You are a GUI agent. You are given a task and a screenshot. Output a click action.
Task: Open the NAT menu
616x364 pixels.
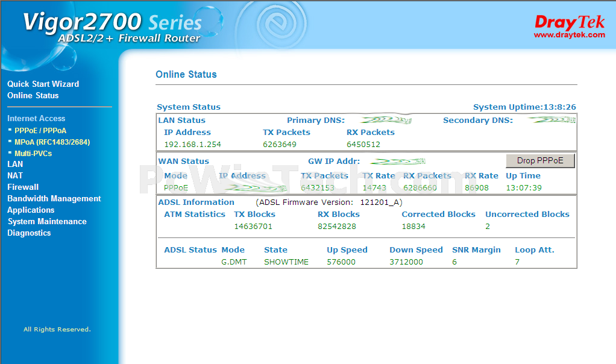pos(15,175)
